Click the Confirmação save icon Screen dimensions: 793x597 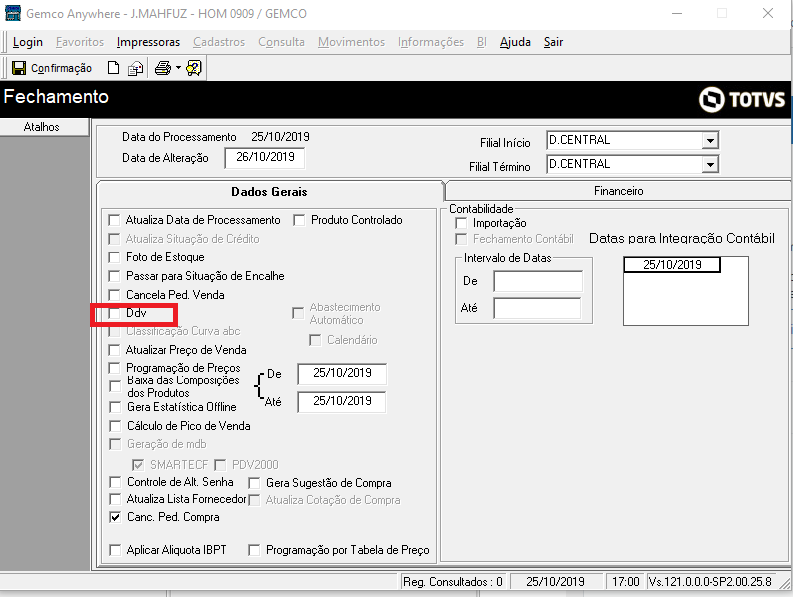(x=19, y=68)
